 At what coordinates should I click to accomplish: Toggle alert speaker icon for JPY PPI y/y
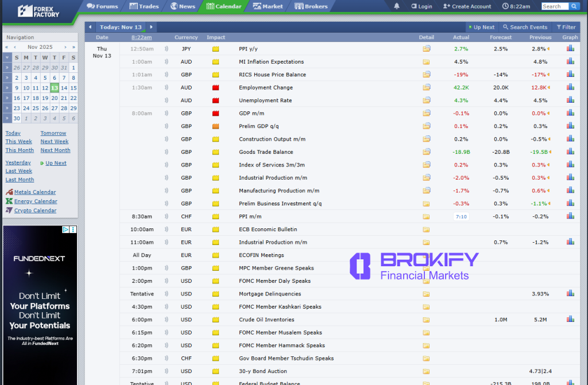click(x=167, y=49)
